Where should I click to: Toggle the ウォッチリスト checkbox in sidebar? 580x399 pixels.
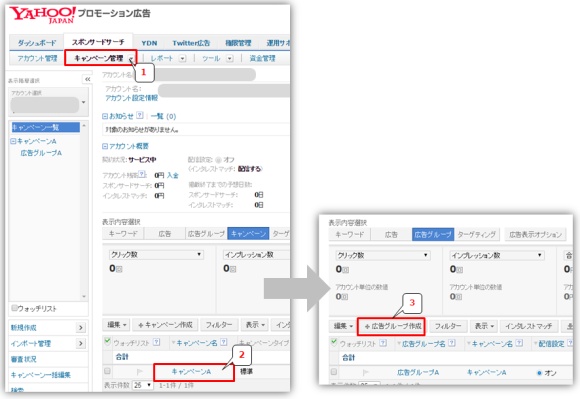pyautogui.click(x=14, y=308)
